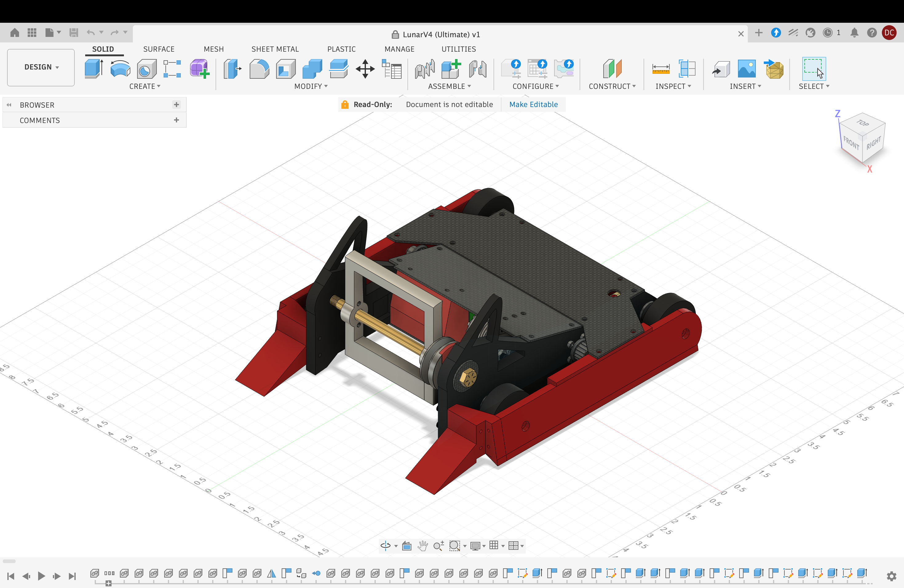Expand the BROWSER panel

tap(176, 105)
